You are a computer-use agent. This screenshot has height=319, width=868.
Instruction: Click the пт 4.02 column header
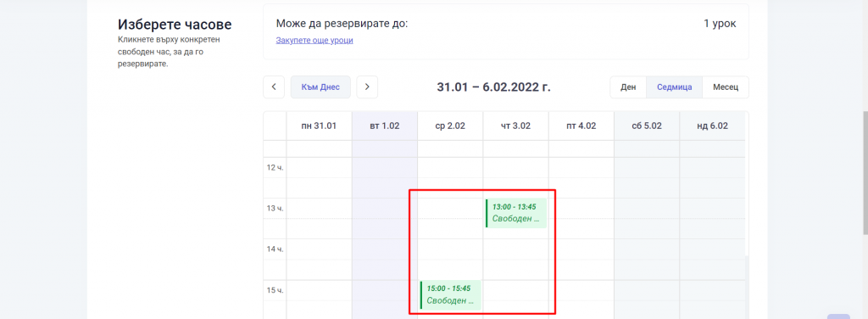[581, 126]
